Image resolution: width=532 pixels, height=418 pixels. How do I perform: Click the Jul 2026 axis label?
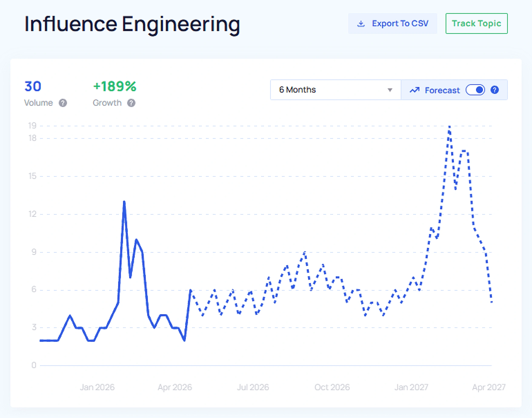point(253,387)
